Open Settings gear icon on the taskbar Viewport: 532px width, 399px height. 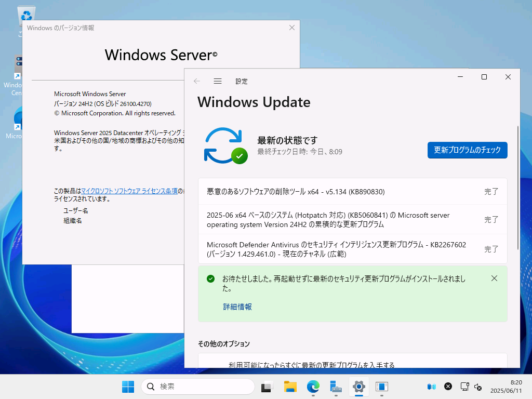358,387
